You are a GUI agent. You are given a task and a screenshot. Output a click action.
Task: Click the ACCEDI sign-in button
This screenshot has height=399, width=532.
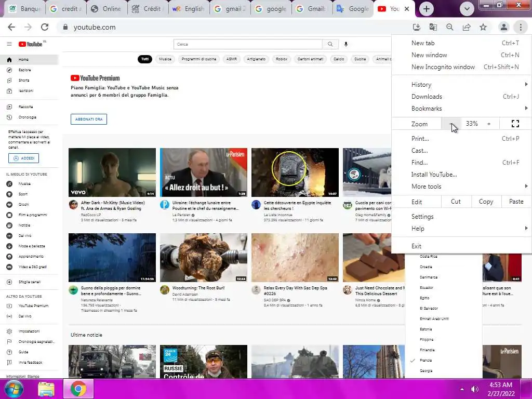(23, 158)
